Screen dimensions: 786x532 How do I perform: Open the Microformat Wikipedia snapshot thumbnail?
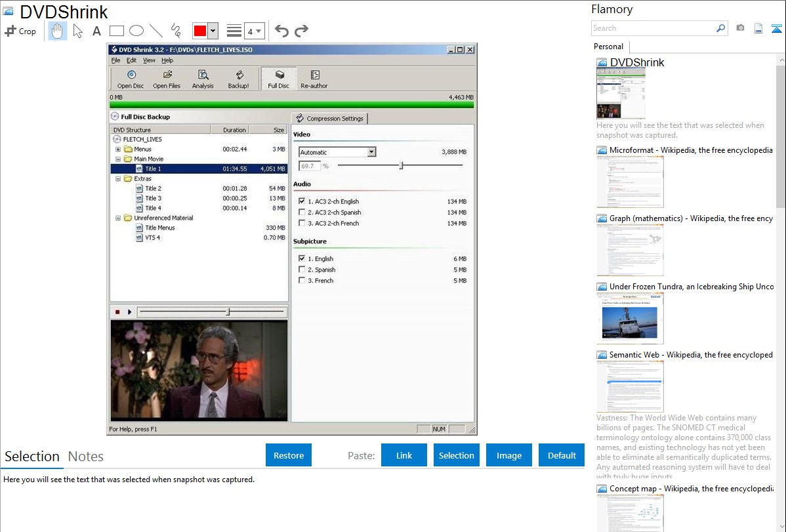(630, 182)
